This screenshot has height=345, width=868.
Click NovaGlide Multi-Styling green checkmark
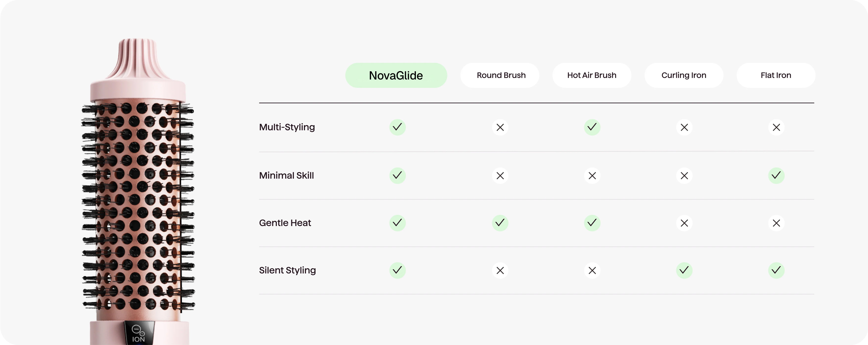pos(397,127)
